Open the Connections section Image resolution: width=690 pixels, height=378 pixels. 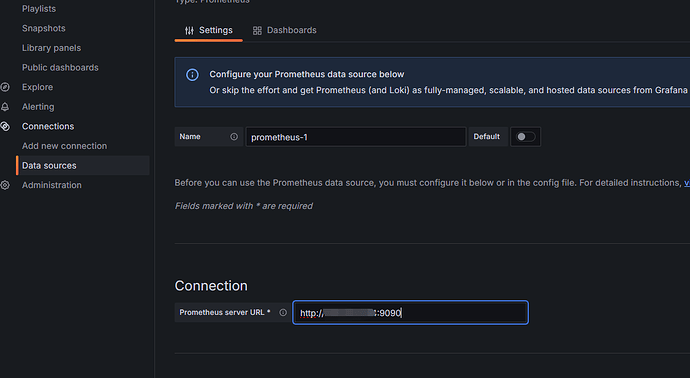(48, 126)
